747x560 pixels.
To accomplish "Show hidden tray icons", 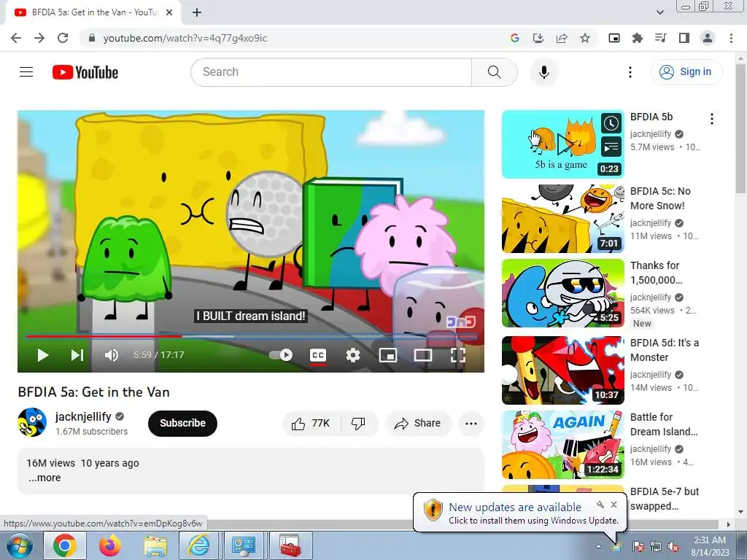I will point(598,546).
